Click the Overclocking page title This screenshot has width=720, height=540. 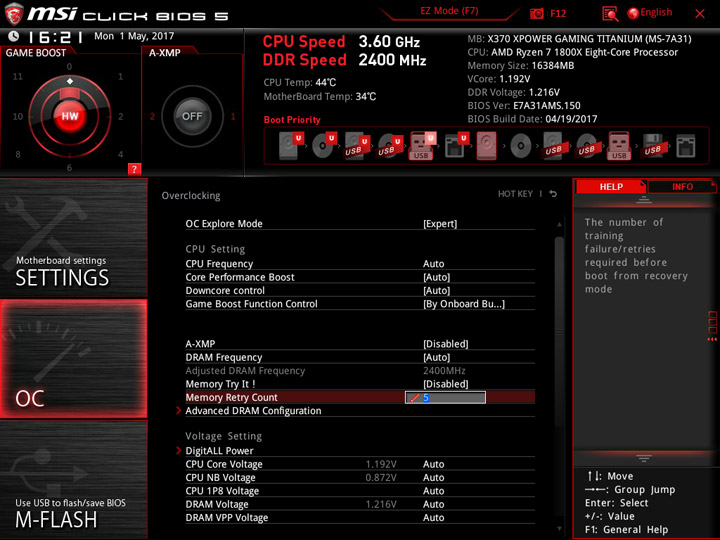pyautogui.click(x=191, y=195)
